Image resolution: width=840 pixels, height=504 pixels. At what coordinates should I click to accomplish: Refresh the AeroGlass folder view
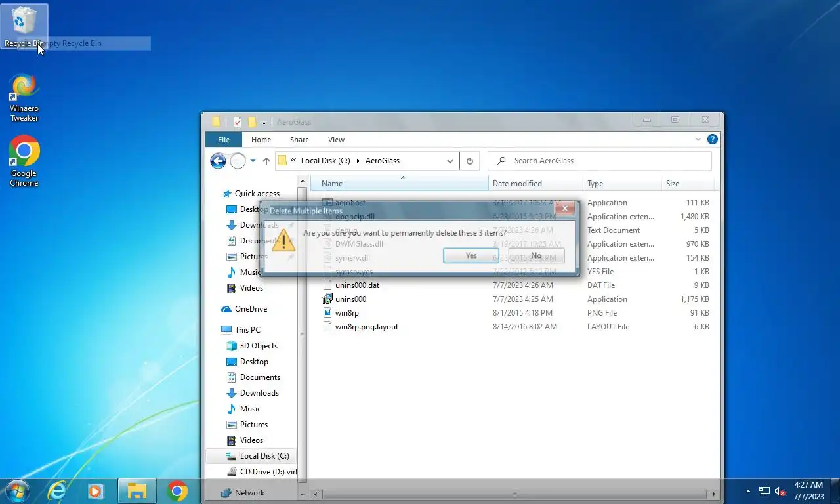469,161
